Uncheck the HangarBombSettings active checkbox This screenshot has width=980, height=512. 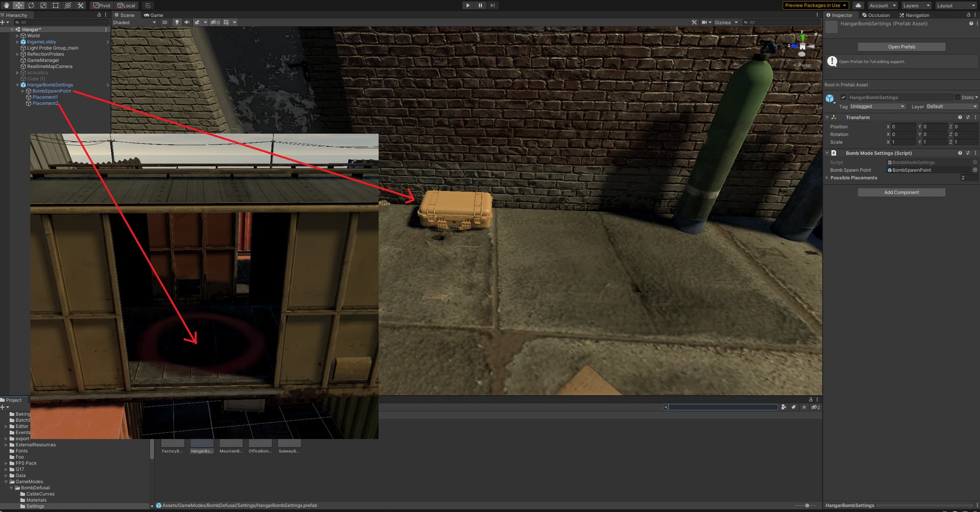[844, 97]
